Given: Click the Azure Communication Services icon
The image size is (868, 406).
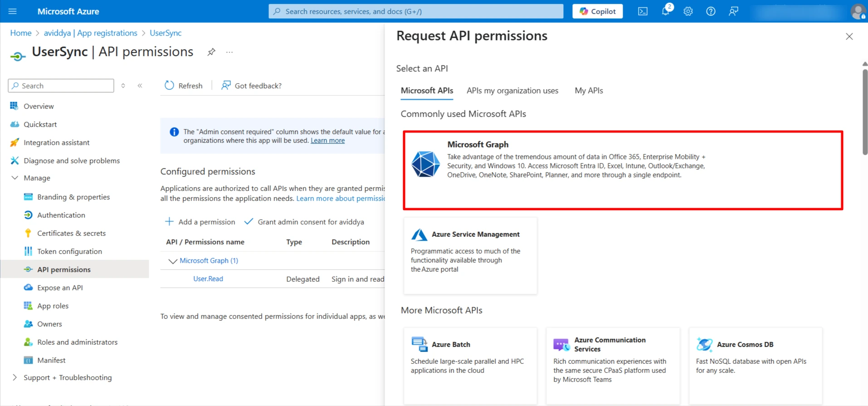Looking at the screenshot, I should [x=561, y=345].
